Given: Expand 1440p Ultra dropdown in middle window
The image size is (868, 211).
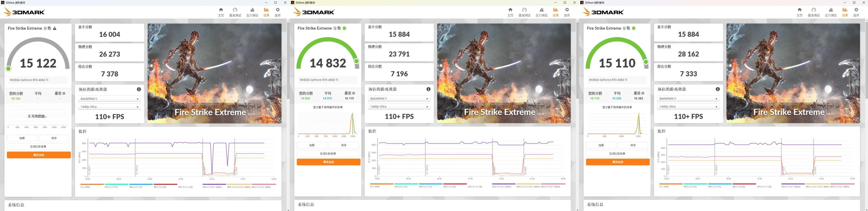Looking at the screenshot, I should tap(399, 107).
